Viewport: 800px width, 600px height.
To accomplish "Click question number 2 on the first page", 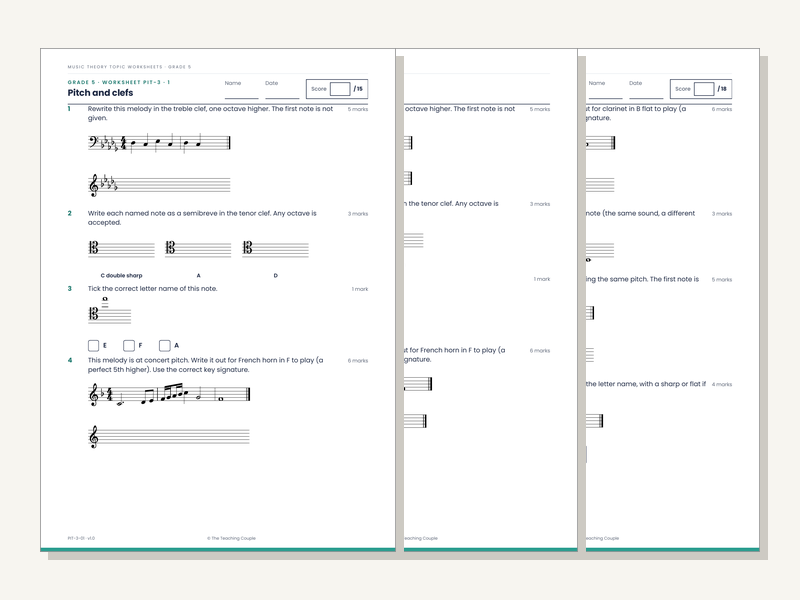I will 69,213.
